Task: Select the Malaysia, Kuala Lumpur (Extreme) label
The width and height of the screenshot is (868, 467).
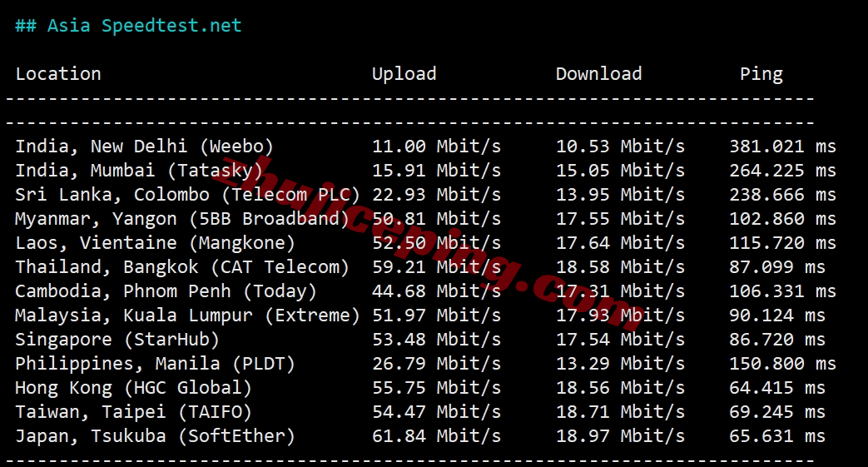Action: pyautogui.click(x=187, y=315)
